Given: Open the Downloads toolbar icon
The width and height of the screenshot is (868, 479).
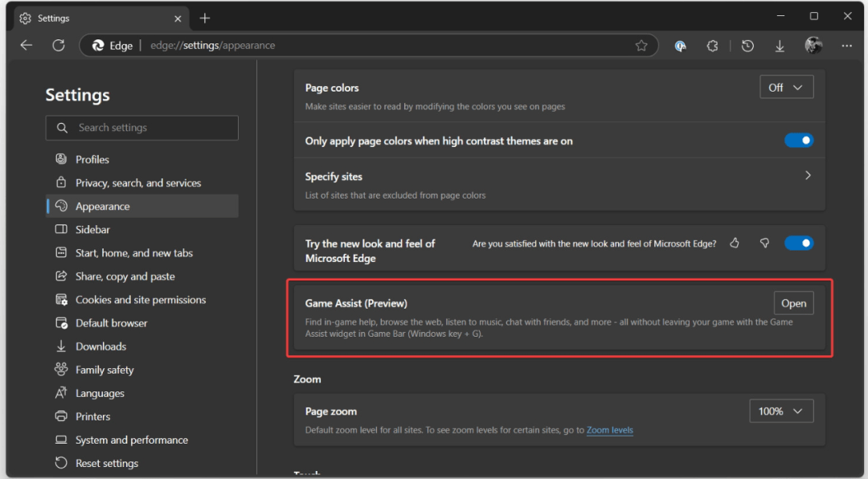Looking at the screenshot, I should 780,46.
